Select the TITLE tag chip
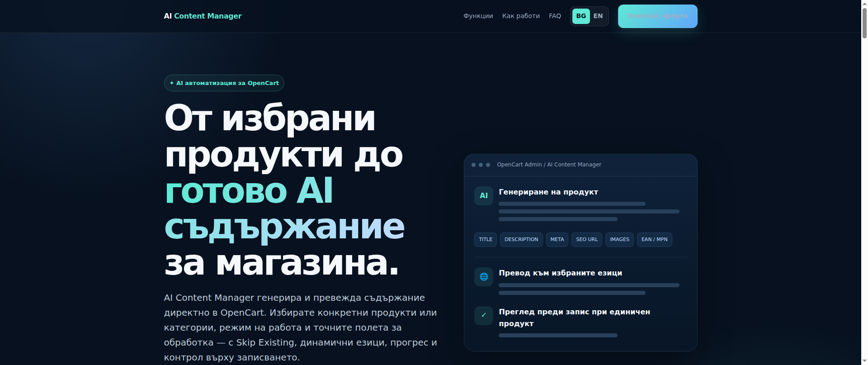This screenshot has width=868, height=365. click(x=486, y=239)
